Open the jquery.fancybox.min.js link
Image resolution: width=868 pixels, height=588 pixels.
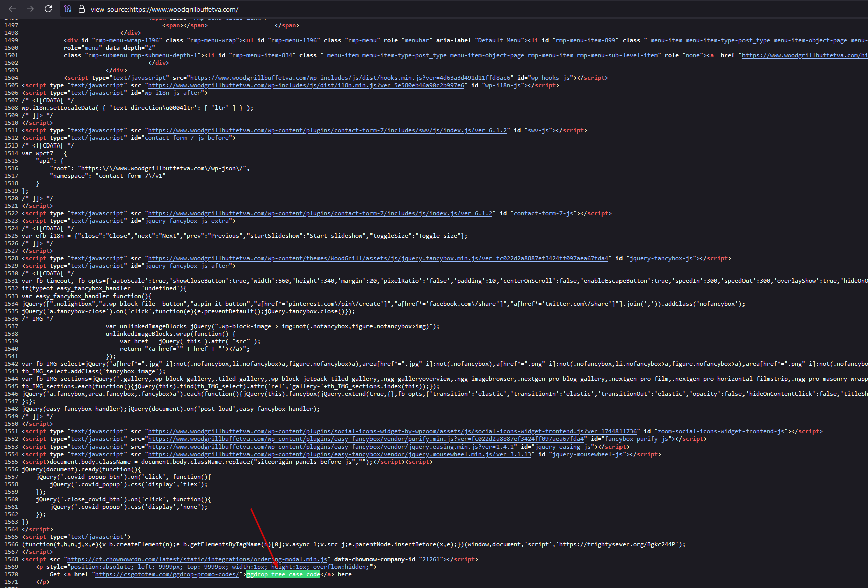pyautogui.click(x=378, y=258)
